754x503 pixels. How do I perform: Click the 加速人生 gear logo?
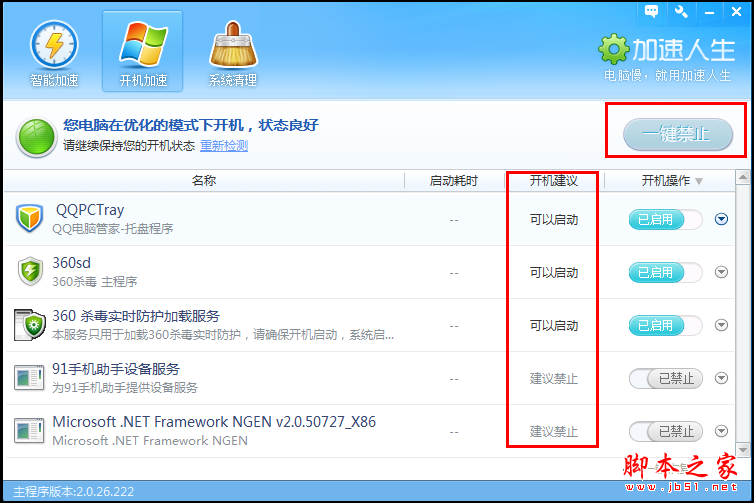coord(613,49)
